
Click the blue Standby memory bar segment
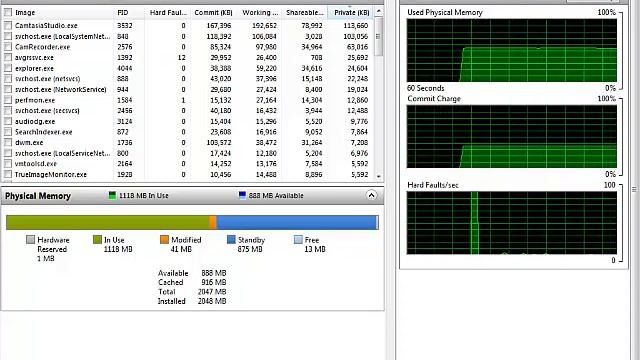tap(296, 222)
